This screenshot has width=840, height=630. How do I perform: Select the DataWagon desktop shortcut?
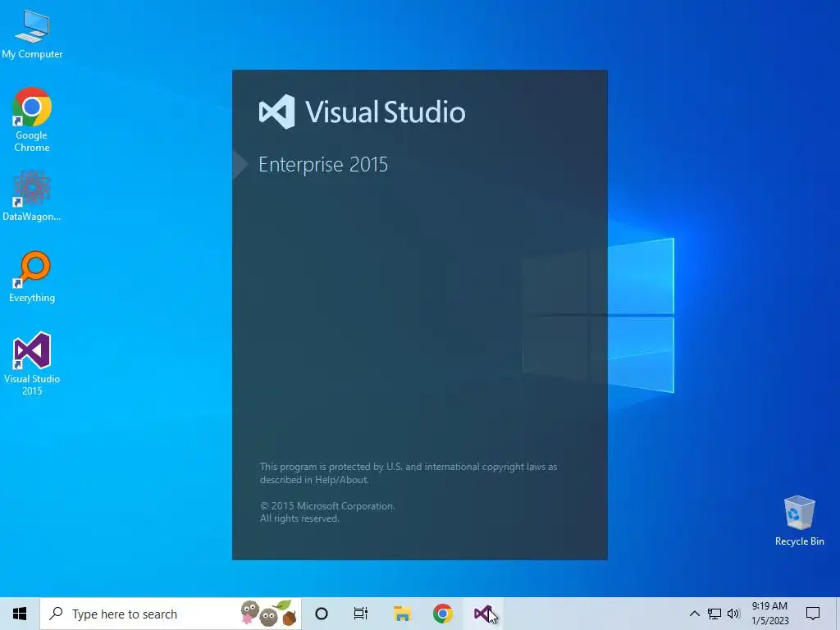point(32,196)
